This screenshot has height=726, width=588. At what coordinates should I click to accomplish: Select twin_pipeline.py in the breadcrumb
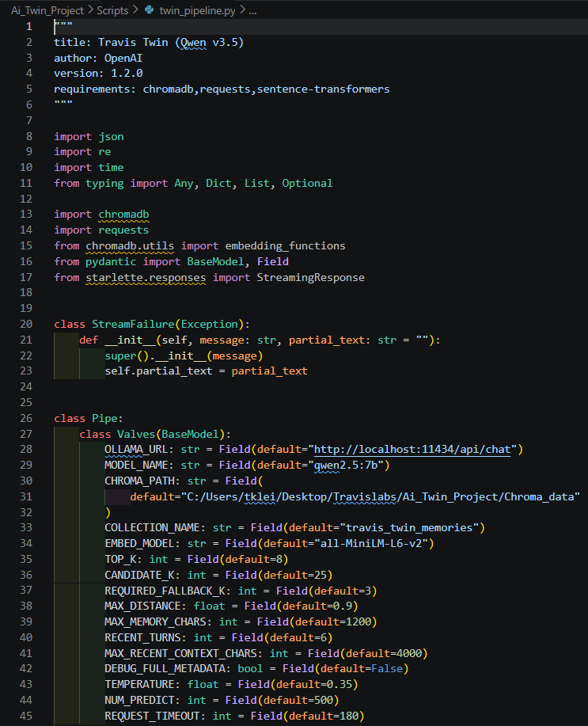[197, 10]
